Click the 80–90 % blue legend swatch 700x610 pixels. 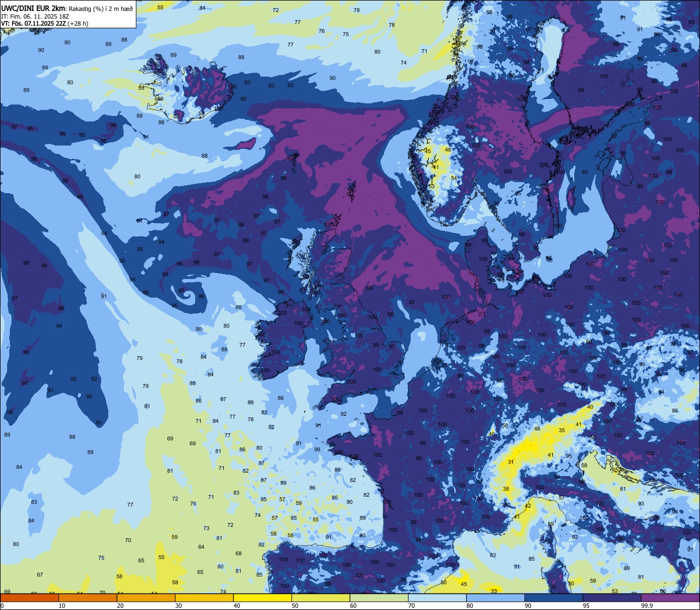pyautogui.click(x=495, y=598)
